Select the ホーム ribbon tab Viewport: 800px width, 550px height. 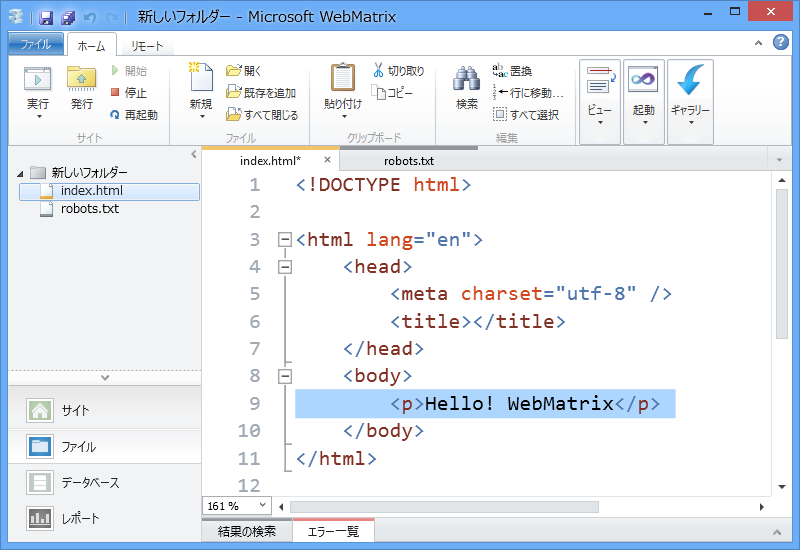(92, 46)
